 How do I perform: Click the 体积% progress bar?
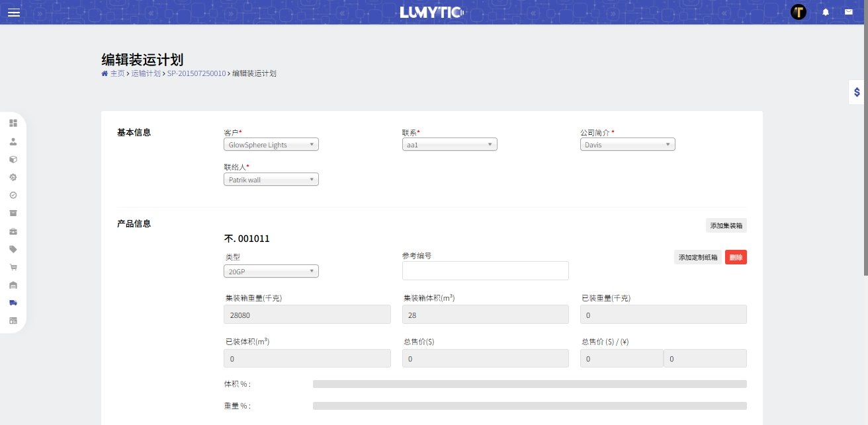pyautogui.click(x=529, y=384)
